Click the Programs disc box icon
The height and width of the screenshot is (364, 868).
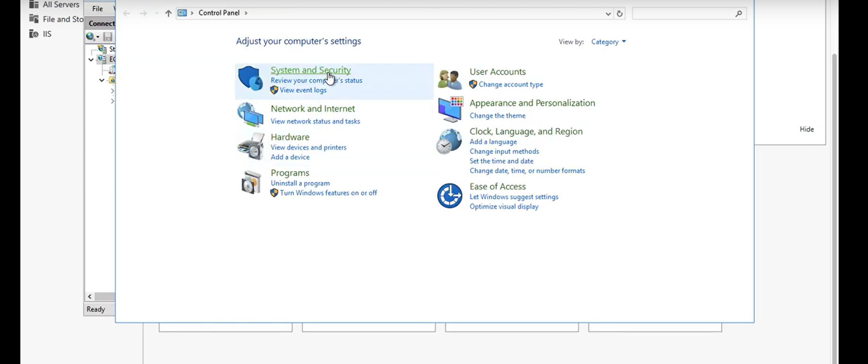[x=251, y=182]
